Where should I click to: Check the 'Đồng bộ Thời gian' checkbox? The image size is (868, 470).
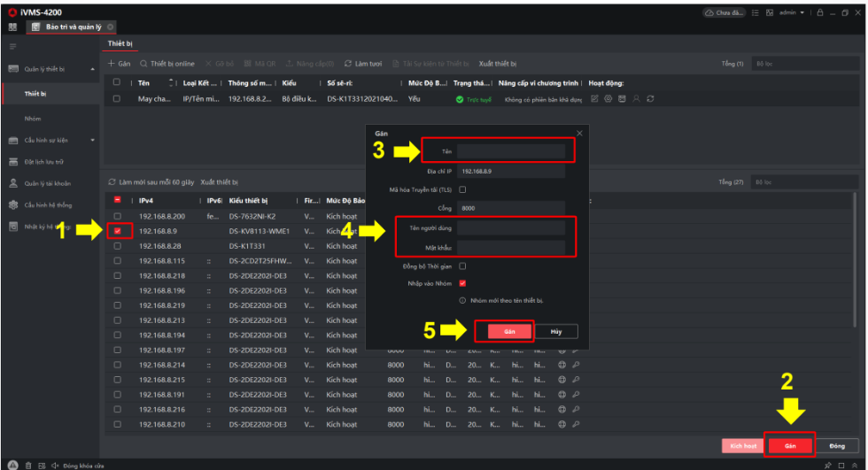(x=462, y=266)
